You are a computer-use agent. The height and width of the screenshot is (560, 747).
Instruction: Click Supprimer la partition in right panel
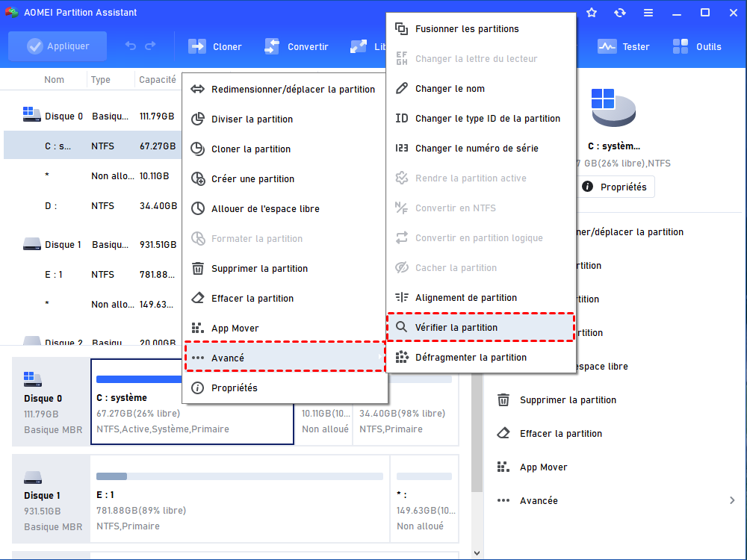[568, 400]
